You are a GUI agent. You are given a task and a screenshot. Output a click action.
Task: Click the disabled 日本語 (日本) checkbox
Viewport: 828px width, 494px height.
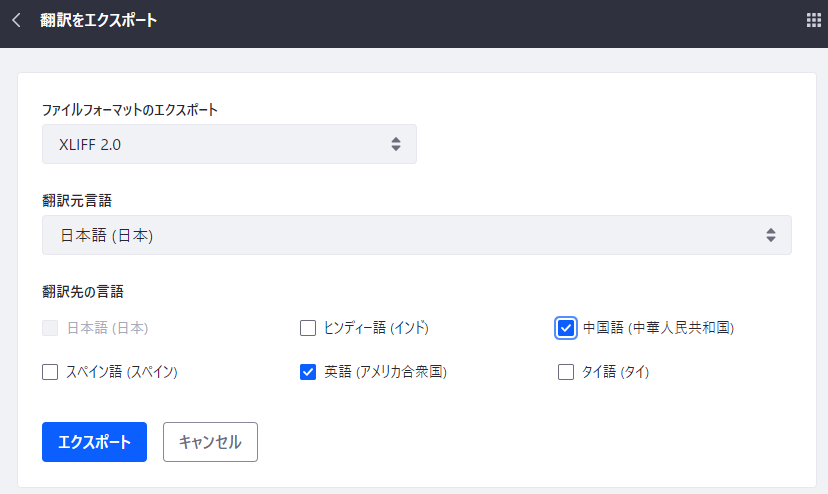(50, 327)
